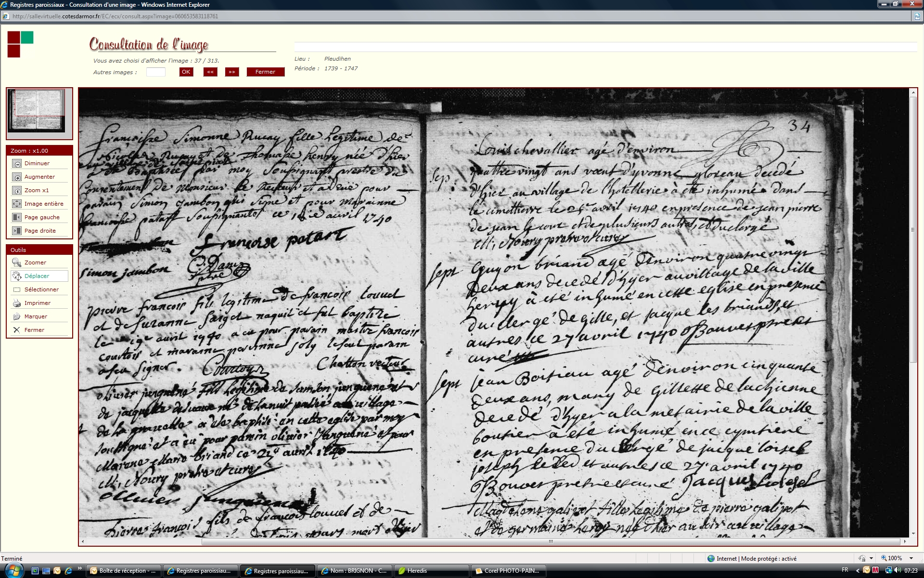Print the image with Imprimer
Image resolution: width=924 pixels, height=578 pixels.
click(17, 303)
